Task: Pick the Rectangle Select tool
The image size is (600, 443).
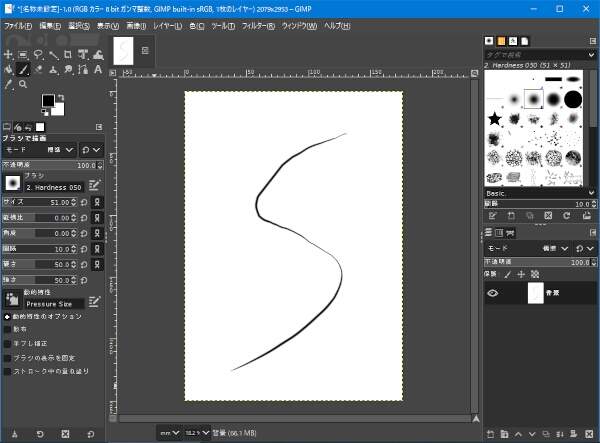Action: click(x=23, y=54)
